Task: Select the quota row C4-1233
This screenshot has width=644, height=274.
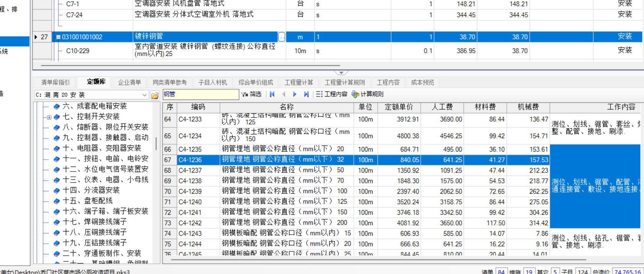Action: [356, 119]
